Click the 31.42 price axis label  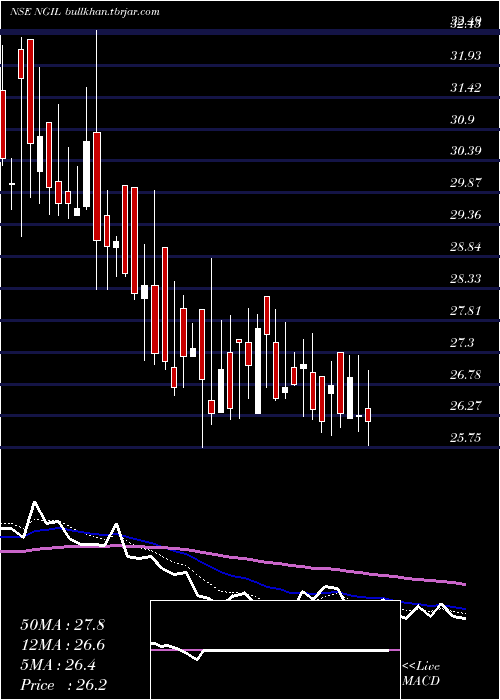[466, 88]
